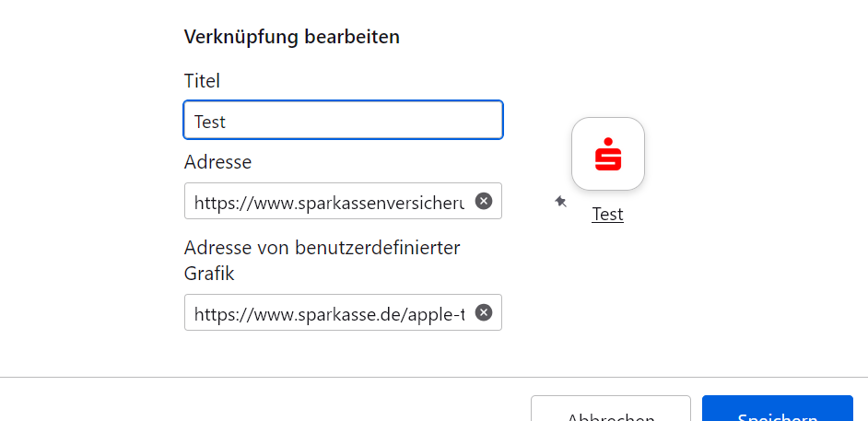Clear the custom graphic URL field
This screenshot has height=421, width=868.
click(x=484, y=312)
